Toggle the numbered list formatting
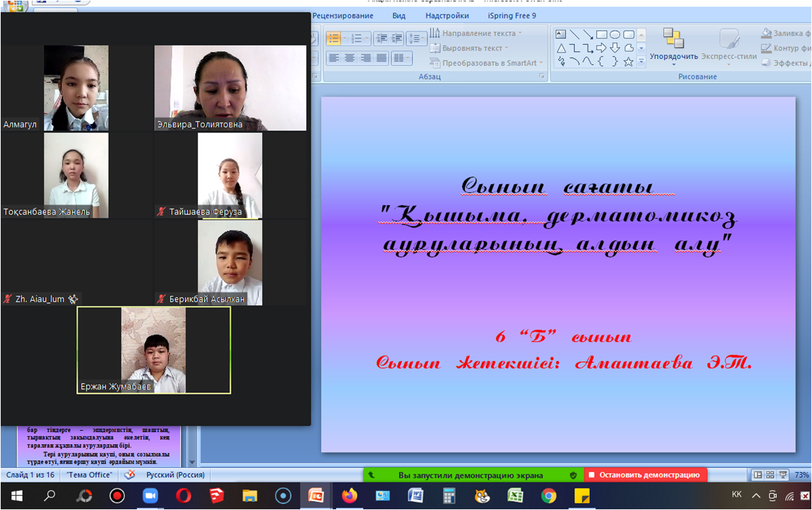The height and width of the screenshot is (510, 812). [356, 38]
